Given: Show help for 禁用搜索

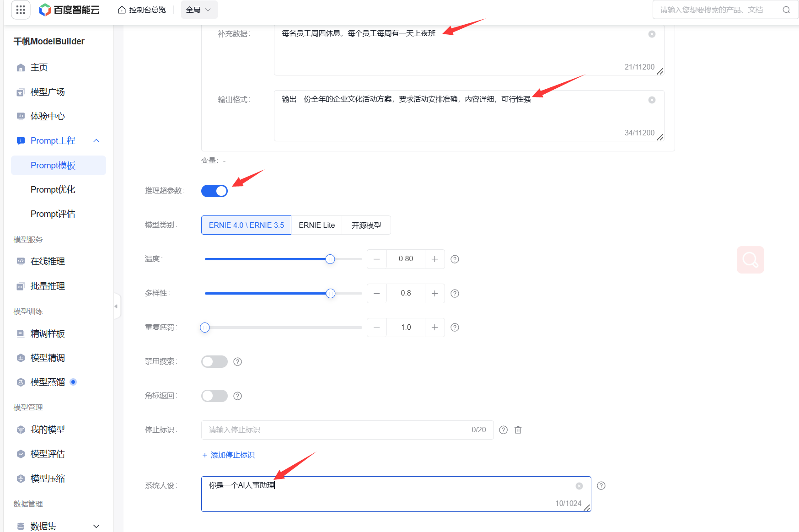Looking at the screenshot, I should [237, 361].
